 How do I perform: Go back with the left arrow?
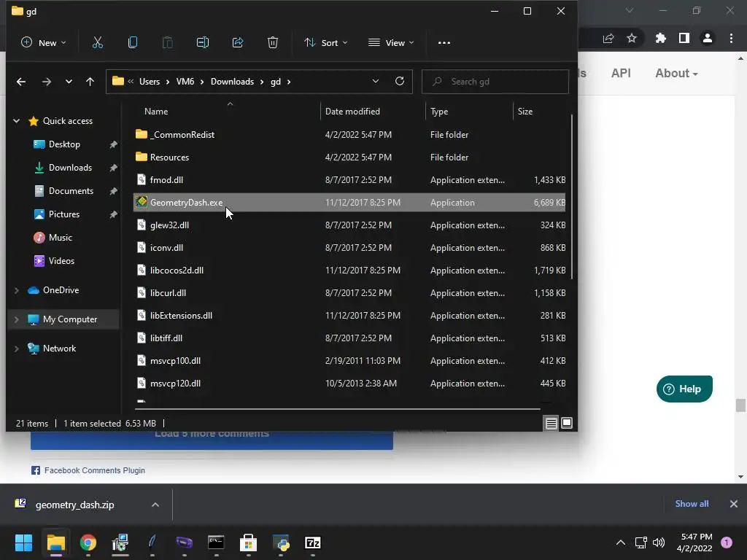21,82
